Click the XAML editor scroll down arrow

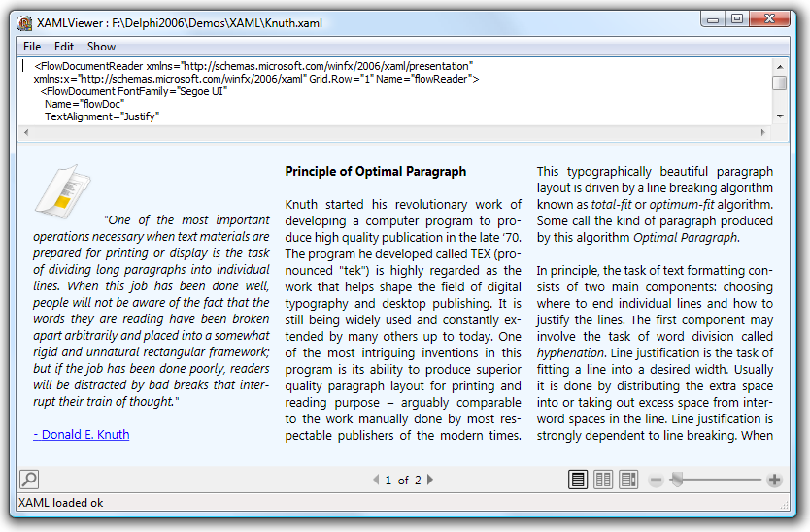780,116
